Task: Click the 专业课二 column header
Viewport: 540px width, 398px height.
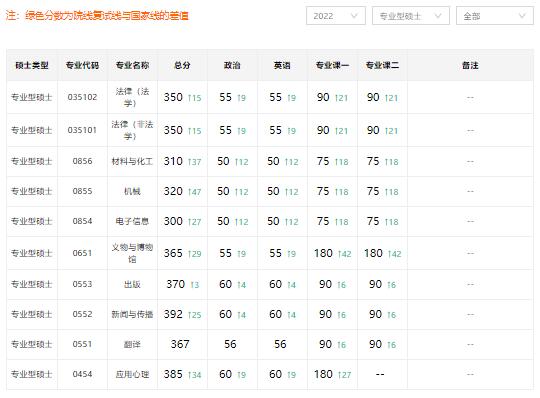Action: point(382,65)
